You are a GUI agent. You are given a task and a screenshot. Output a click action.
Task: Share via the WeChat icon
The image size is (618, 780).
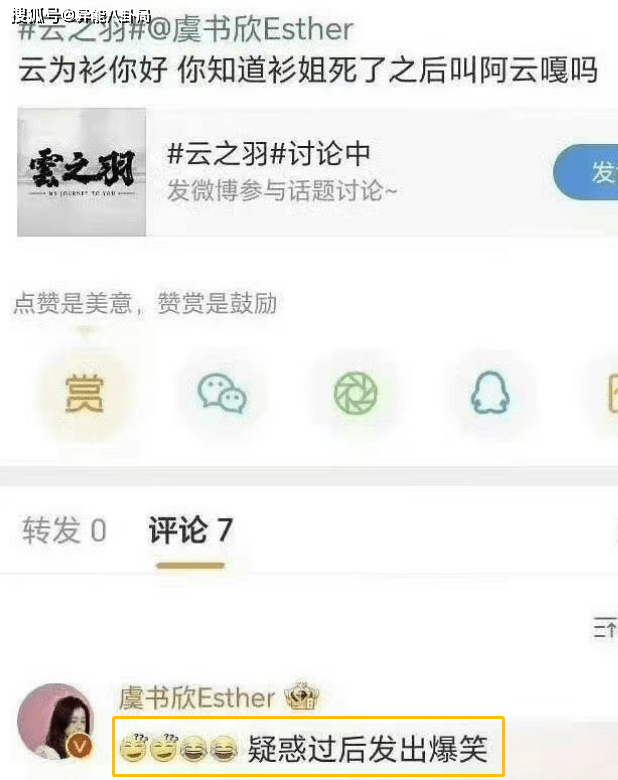coord(222,393)
